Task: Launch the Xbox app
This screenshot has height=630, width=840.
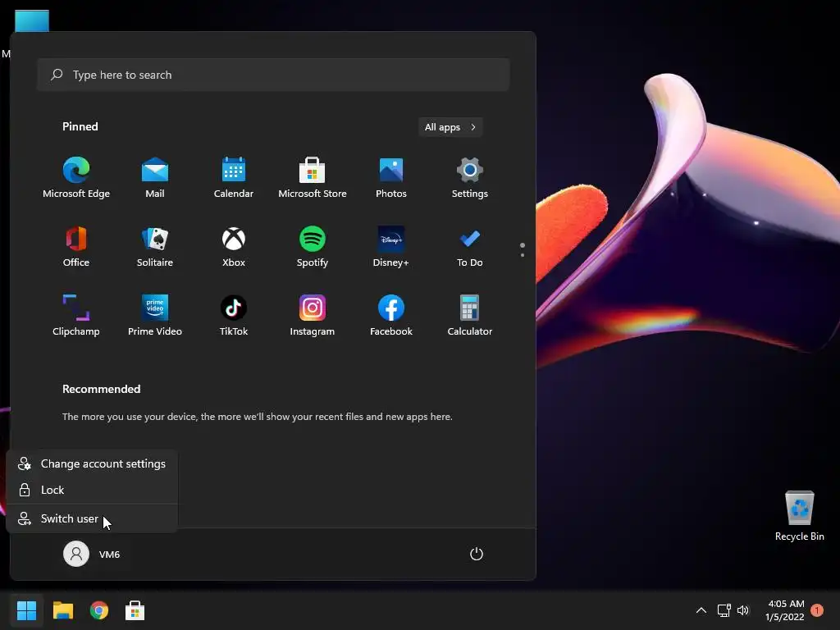Action: tap(234, 247)
